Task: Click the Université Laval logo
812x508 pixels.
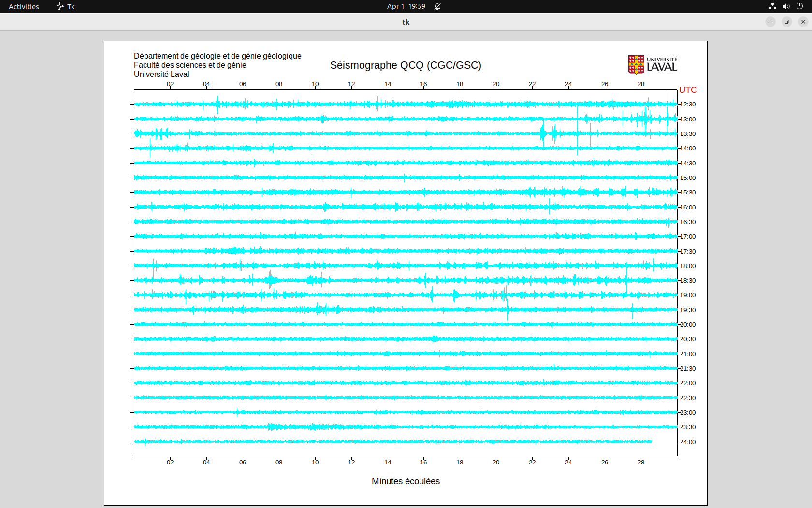Action: coord(652,64)
